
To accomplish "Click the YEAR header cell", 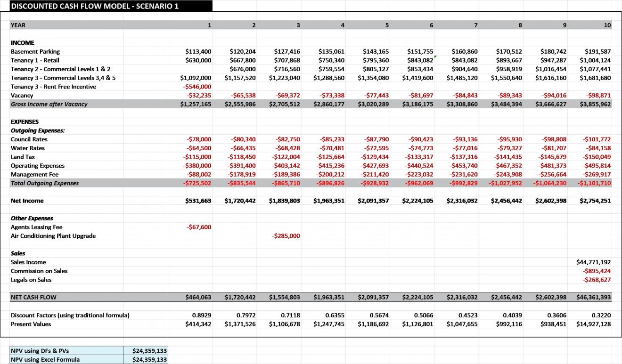I will [x=18, y=25].
